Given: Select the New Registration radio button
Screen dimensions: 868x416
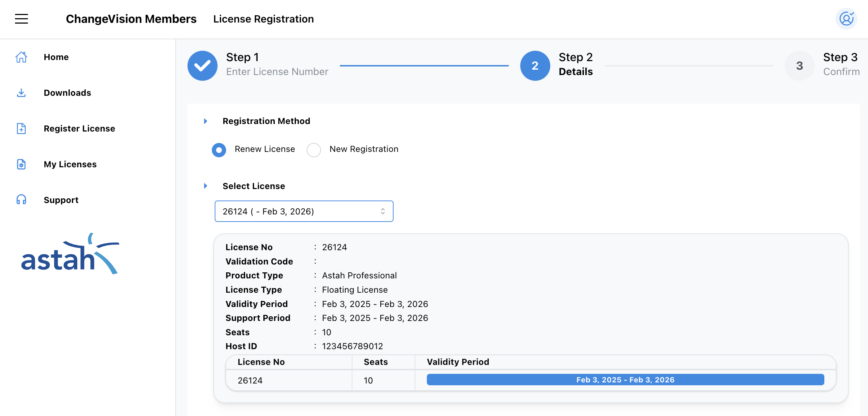Looking at the screenshot, I should [x=314, y=150].
